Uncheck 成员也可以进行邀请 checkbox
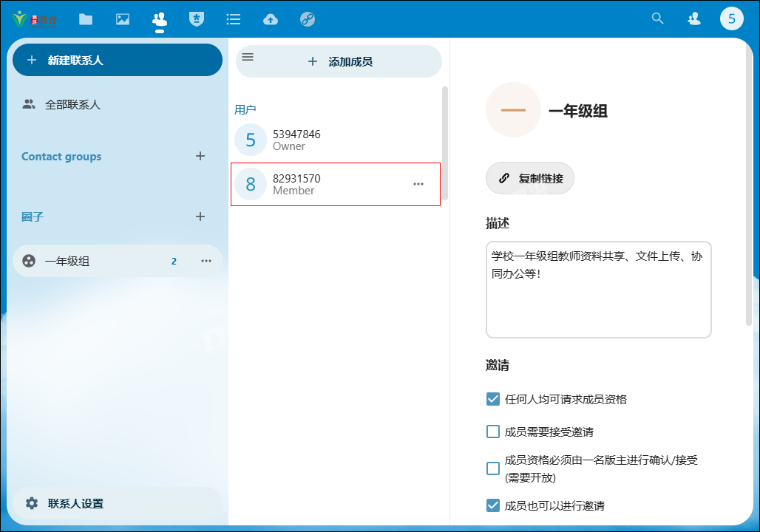 [493, 505]
